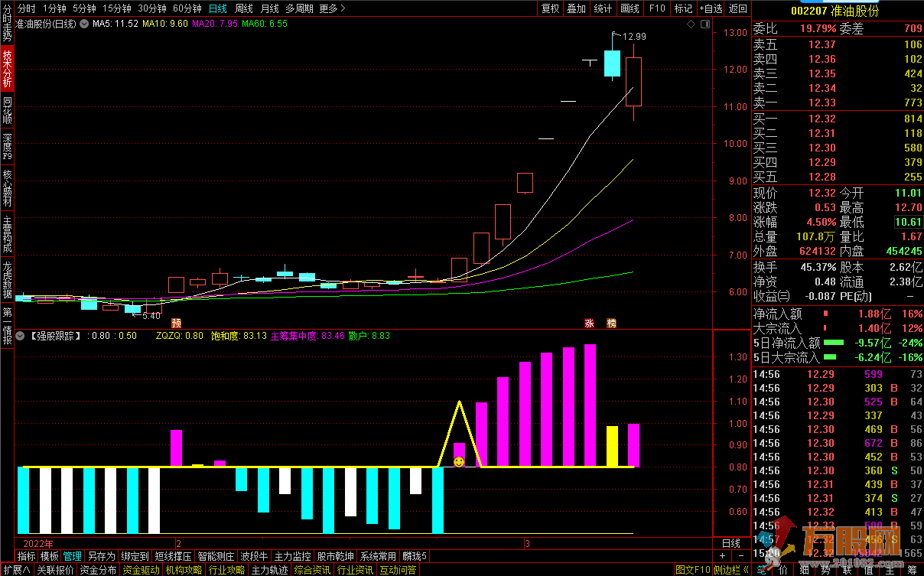Click the 预 marker below candlesticks
This screenshot has height=576, width=924.
177,324
